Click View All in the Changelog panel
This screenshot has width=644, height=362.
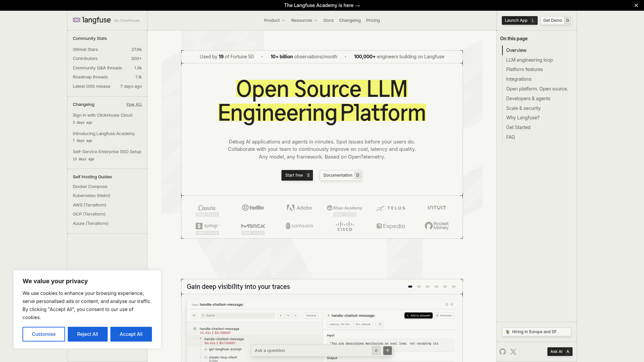click(134, 105)
